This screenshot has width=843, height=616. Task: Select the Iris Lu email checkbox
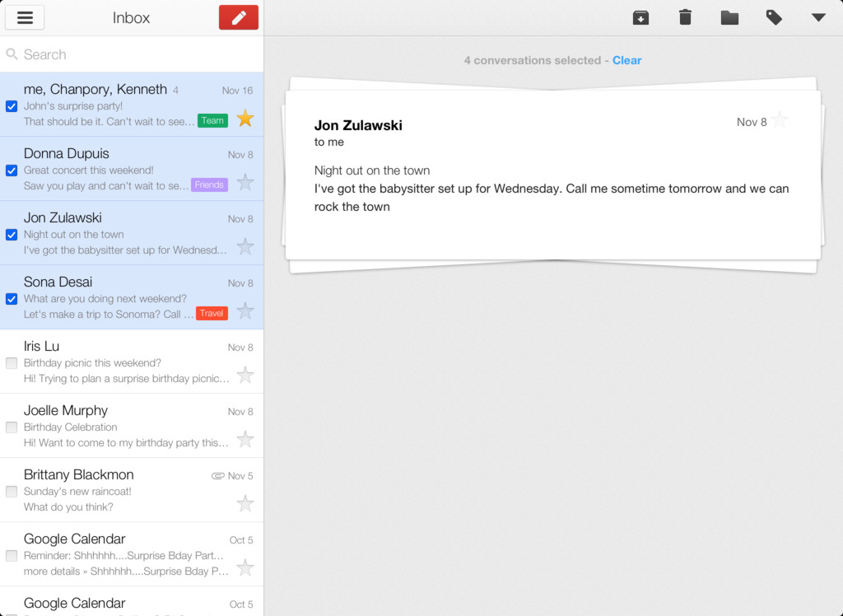[x=12, y=363]
